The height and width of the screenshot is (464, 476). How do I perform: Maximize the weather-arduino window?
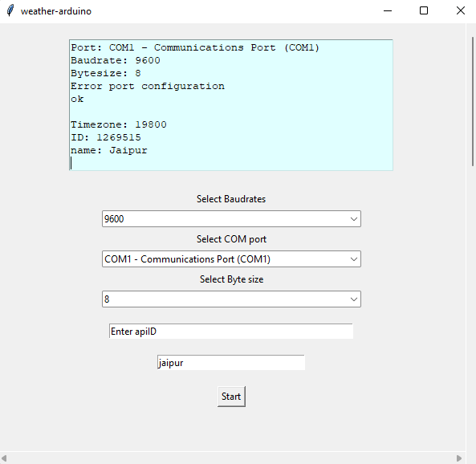(424, 11)
